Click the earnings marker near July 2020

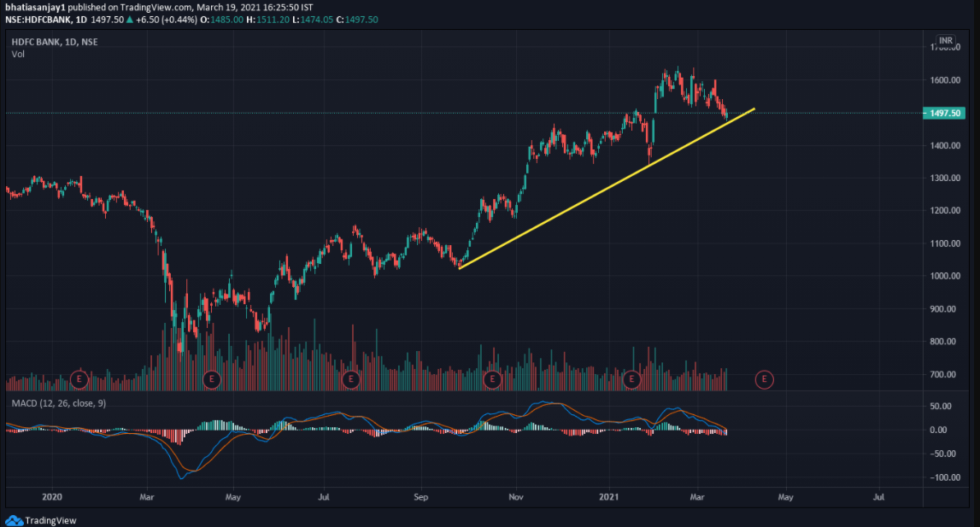point(351,379)
